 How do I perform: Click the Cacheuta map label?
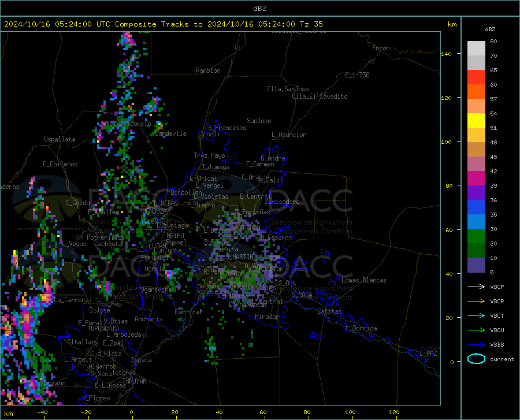[108, 244]
